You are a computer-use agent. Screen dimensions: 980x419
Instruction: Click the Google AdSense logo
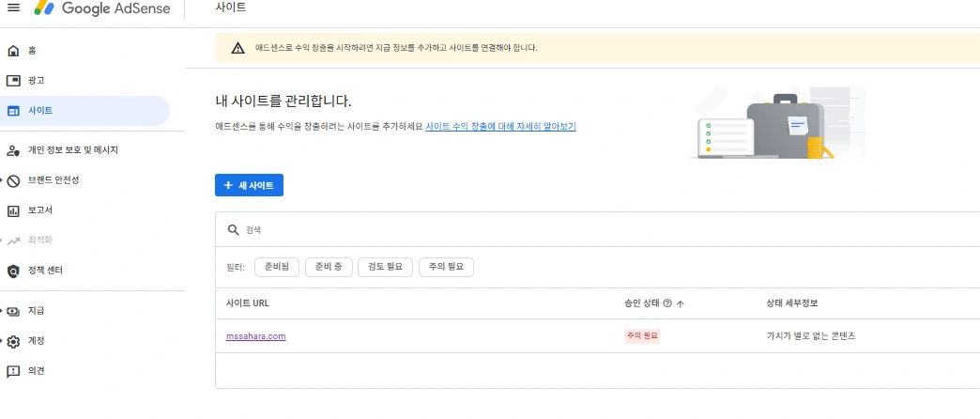(x=102, y=8)
